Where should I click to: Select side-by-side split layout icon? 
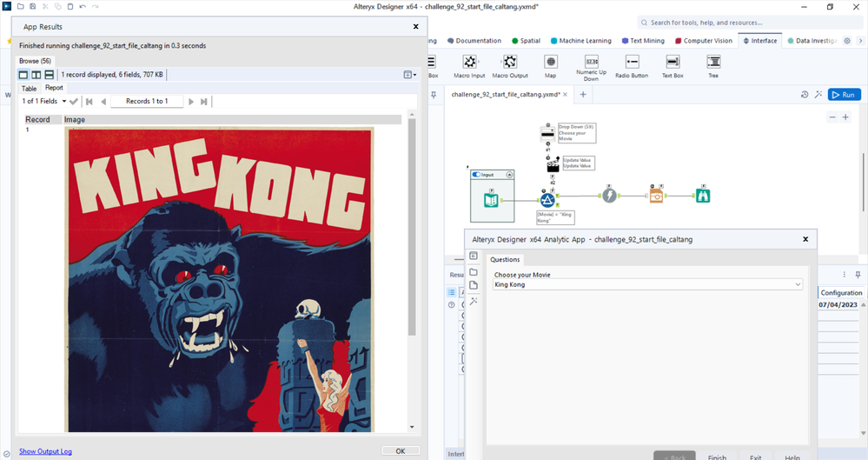36,74
